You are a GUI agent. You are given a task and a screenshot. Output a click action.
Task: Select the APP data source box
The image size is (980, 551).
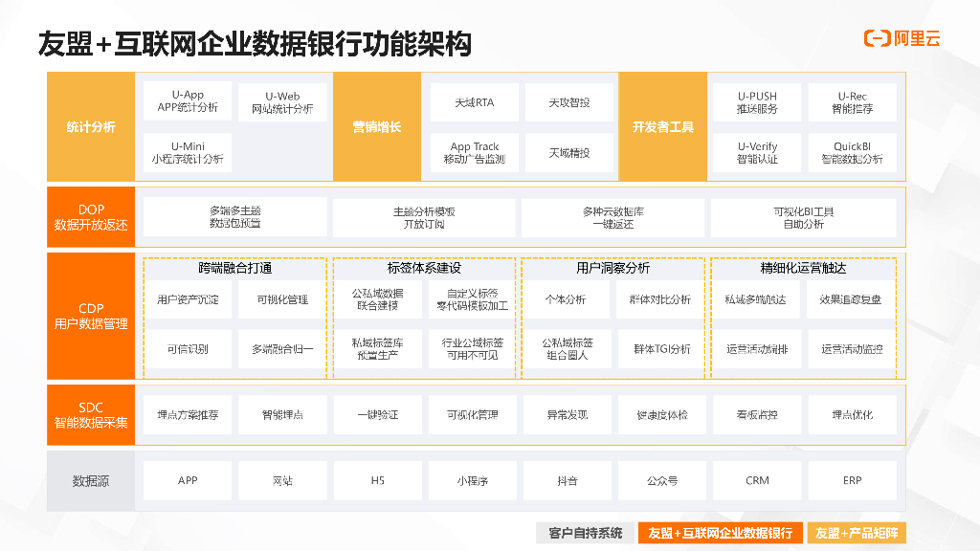(x=188, y=480)
